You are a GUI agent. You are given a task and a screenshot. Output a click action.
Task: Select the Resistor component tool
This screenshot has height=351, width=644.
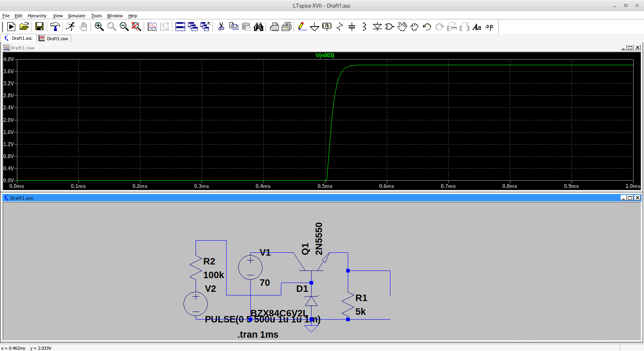point(339,27)
